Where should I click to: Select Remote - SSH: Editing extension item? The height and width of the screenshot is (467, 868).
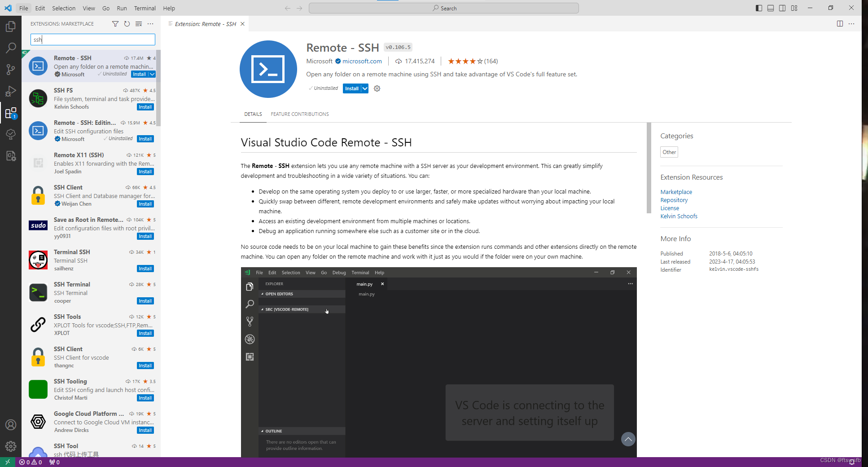(x=91, y=131)
